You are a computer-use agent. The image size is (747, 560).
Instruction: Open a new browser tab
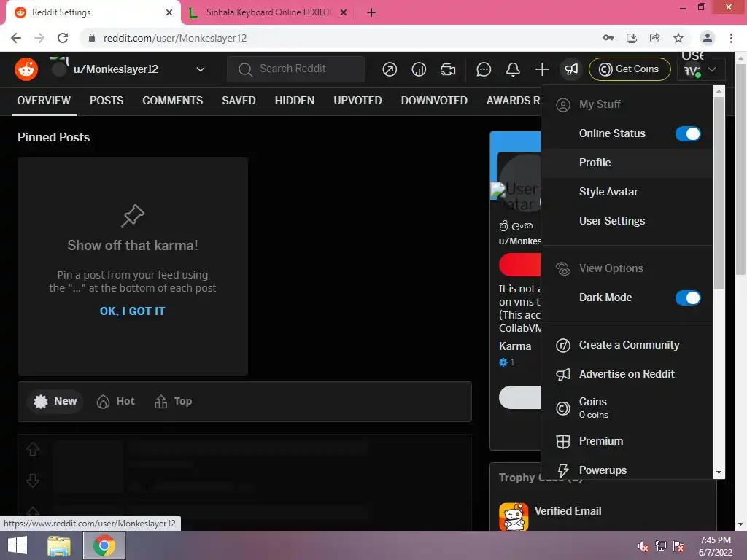click(x=371, y=12)
